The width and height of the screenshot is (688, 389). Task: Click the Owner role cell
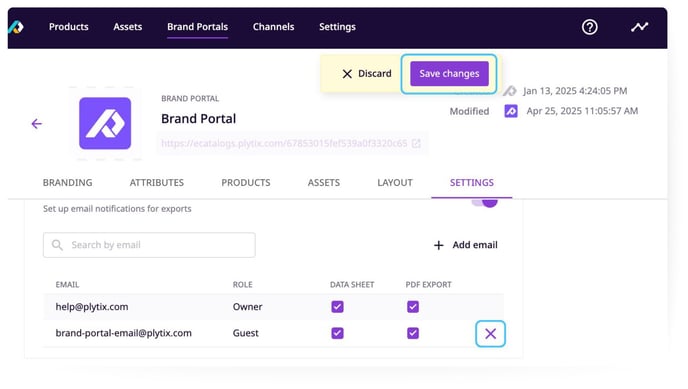[x=247, y=307]
